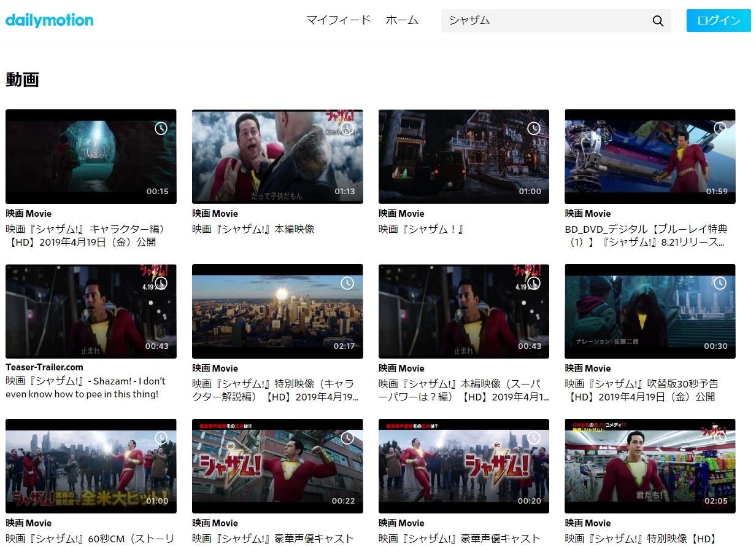
Task: Open Teaser-Trailer.com channel link
Action: click(44, 367)
